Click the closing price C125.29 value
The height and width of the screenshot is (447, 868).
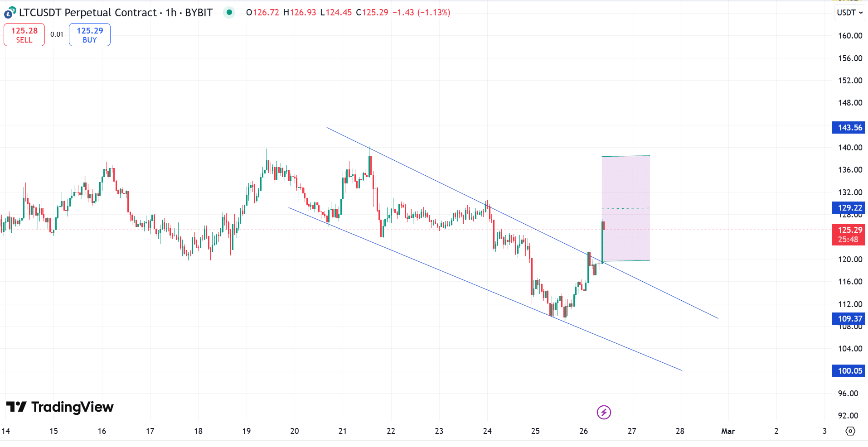point(372,13)
